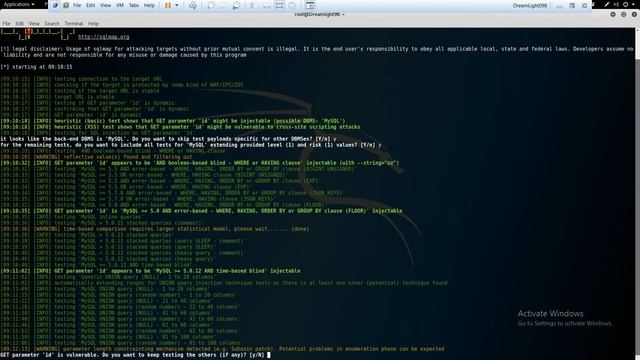Viewport: 640px width, 360px height.
Task: Click the pin icon on VMware toolbar
Action: (55, 5)
